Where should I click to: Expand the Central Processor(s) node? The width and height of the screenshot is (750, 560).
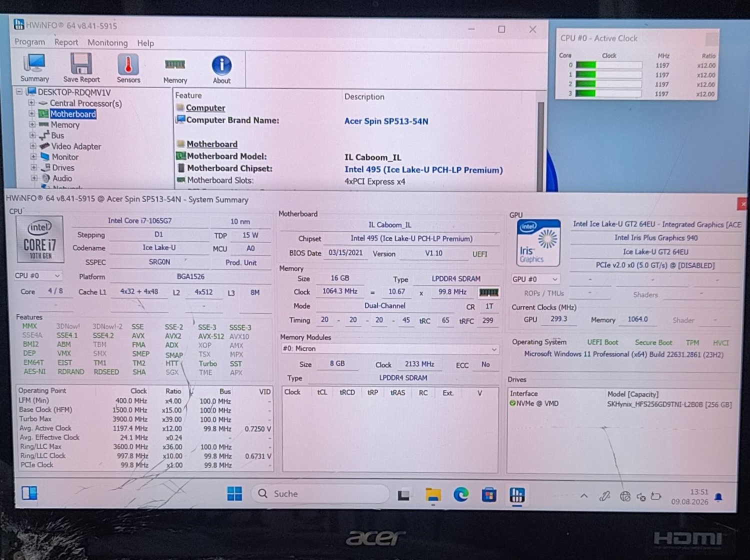(31, 103)
